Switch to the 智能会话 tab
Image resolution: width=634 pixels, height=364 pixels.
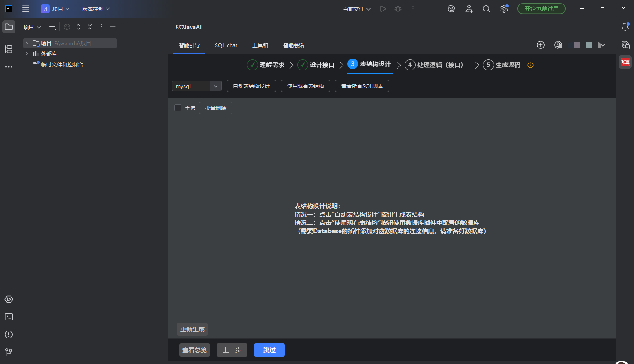coord(294,45)
